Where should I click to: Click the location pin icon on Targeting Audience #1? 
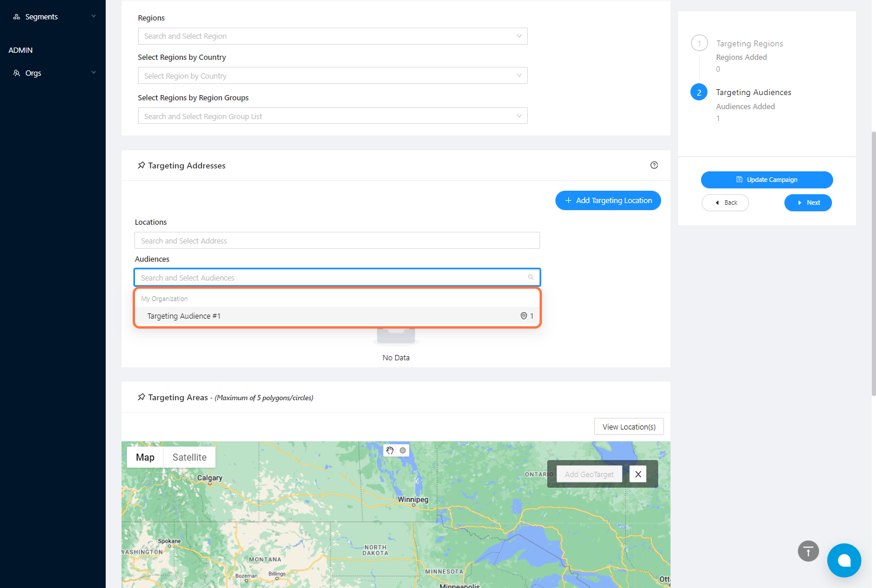coord(524,316)
